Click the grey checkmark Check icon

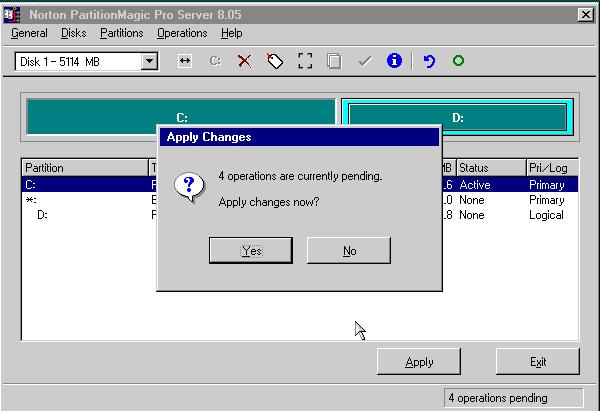(x=365, y=61)
